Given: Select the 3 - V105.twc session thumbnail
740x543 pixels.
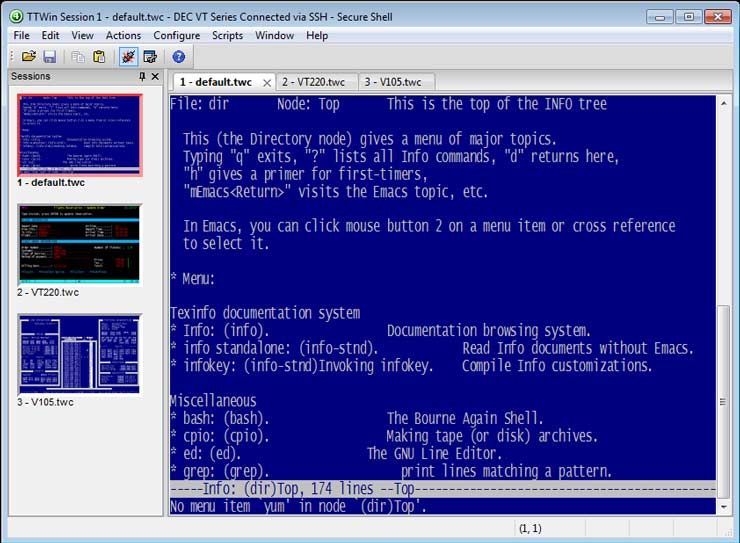Looking at the screenshot, I should tap(80, 354).
